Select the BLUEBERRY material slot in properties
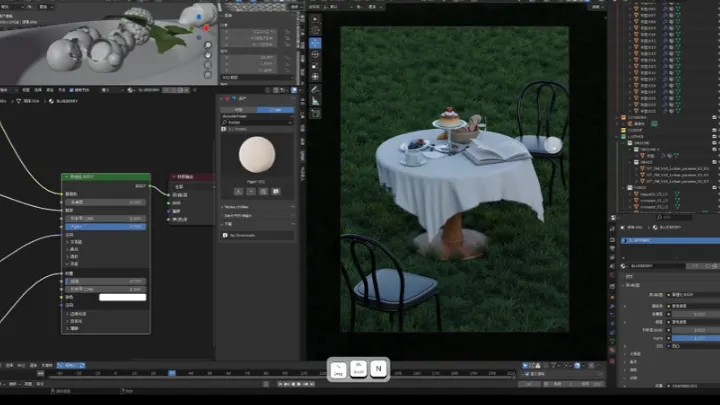The image size is (720, 405). (670, 240)
